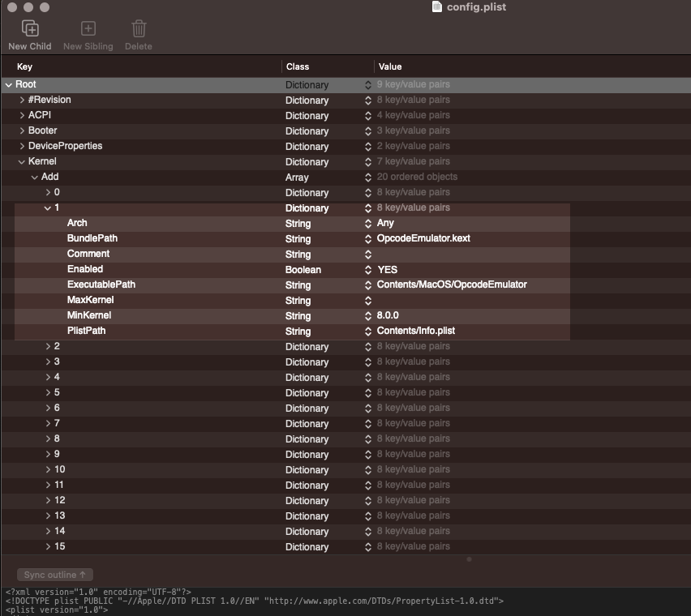691x616 pixels.
Task: Expand item 2 under Add
Action: click(x=48, y=347)
